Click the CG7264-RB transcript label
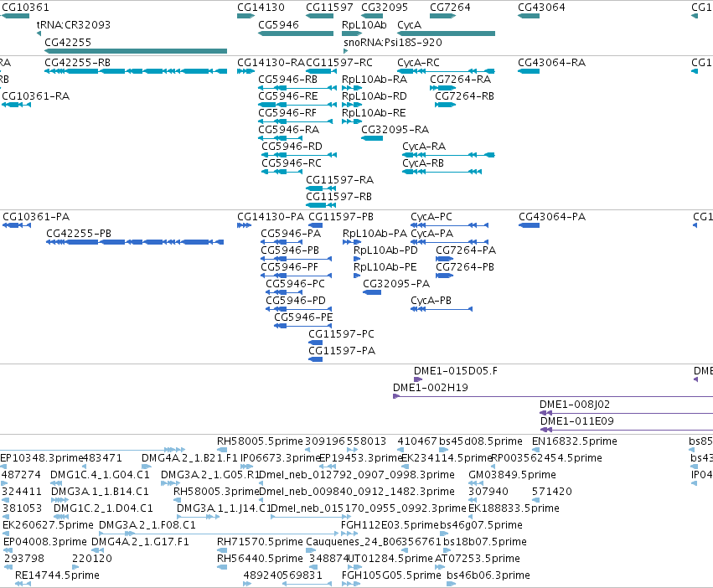 tap(464, 96)
